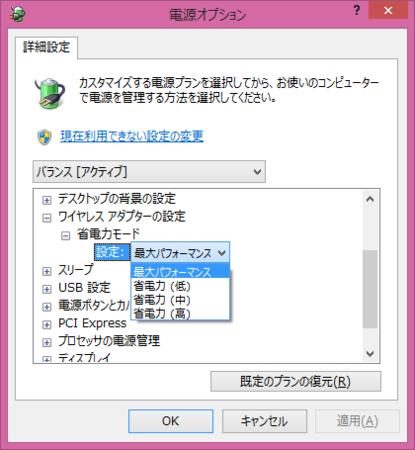Click the 既定のプランの復元 button
The height and width of the screenshot is (450, 415).
295,382
